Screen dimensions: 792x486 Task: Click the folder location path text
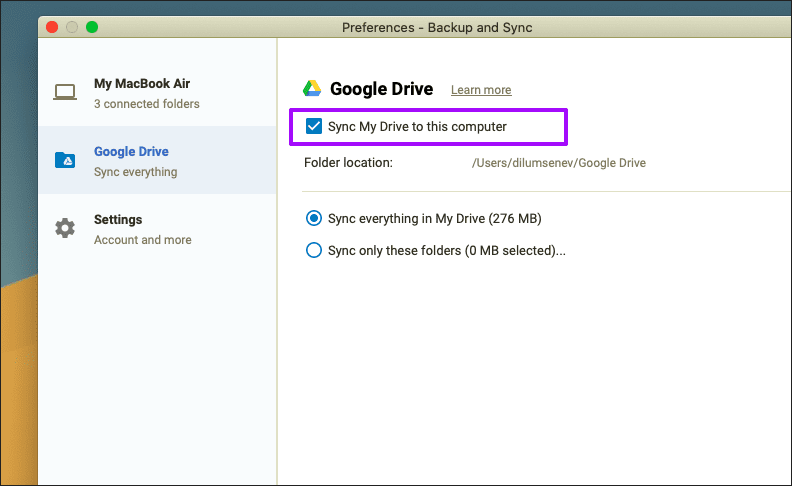point(559,163)
